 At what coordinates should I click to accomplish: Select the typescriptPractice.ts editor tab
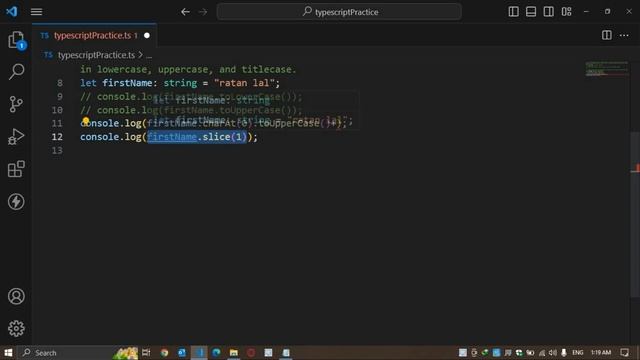[94, 36]
